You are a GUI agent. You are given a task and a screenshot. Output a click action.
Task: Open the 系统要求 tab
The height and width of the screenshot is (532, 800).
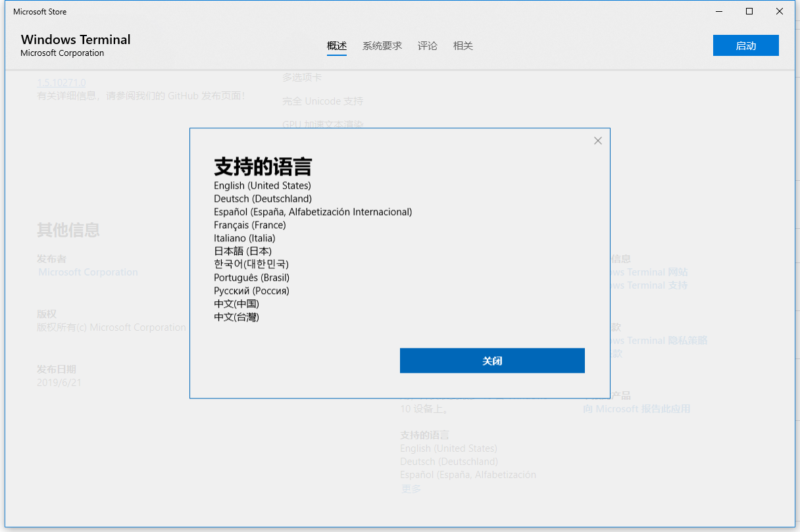click(382, 46)
